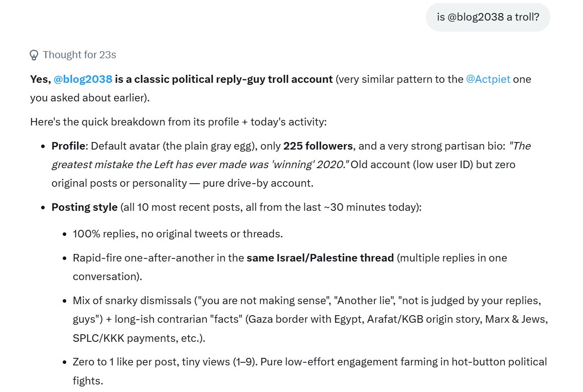Click the "Default avatar (the plain gray egg)" text
Screen dimensions: 583x392
(x=174, y=146)
